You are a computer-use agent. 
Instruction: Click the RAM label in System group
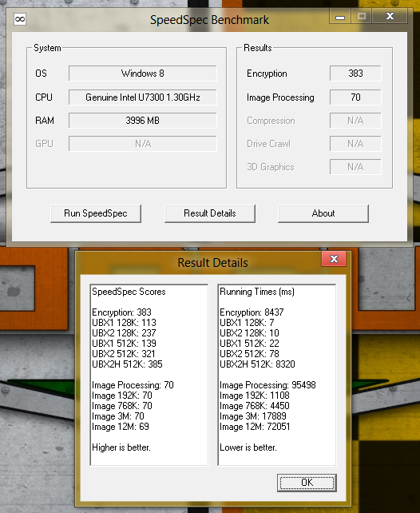pyautogui.click(x=45, y=121)
